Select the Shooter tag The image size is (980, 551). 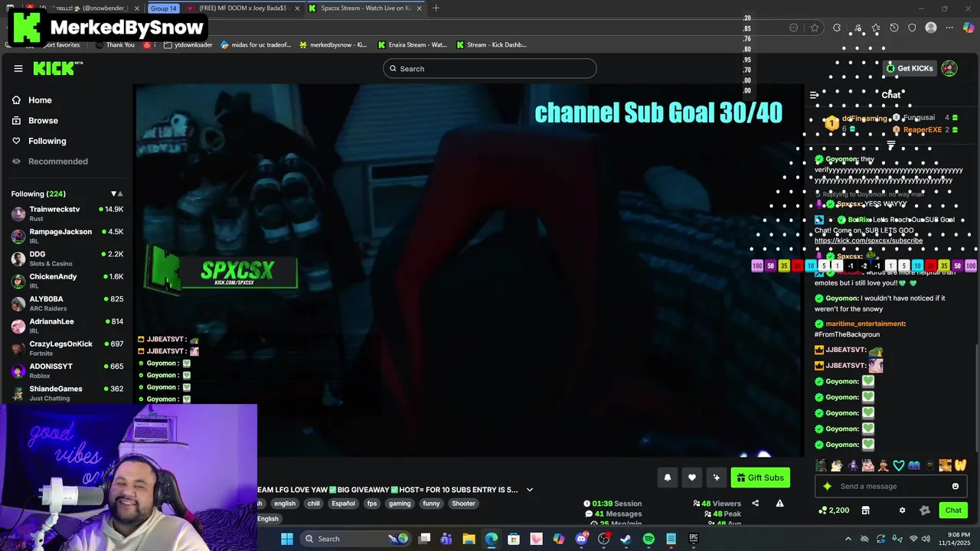(x=463, y=504)
